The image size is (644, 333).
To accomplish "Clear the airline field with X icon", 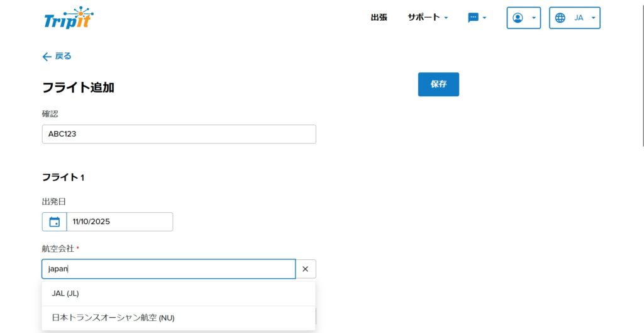I will [306, 269].
